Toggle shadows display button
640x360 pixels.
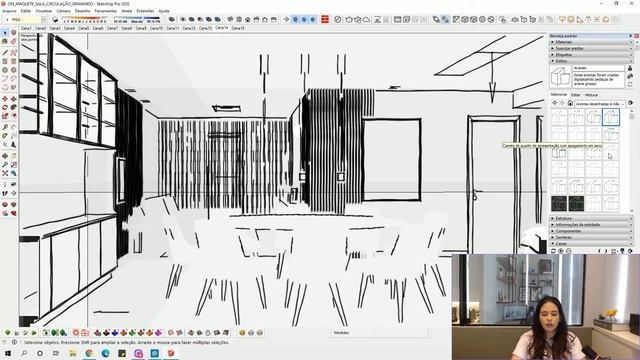55,19
